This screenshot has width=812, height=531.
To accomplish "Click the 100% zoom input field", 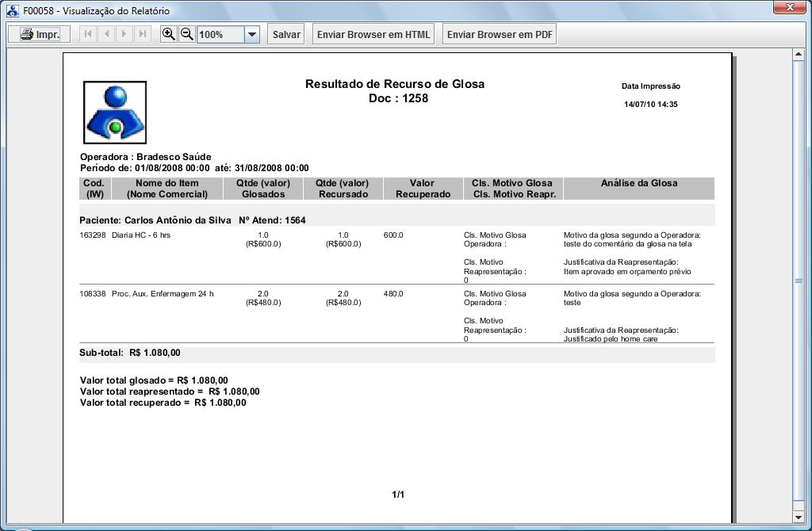I will coord(220,35).
